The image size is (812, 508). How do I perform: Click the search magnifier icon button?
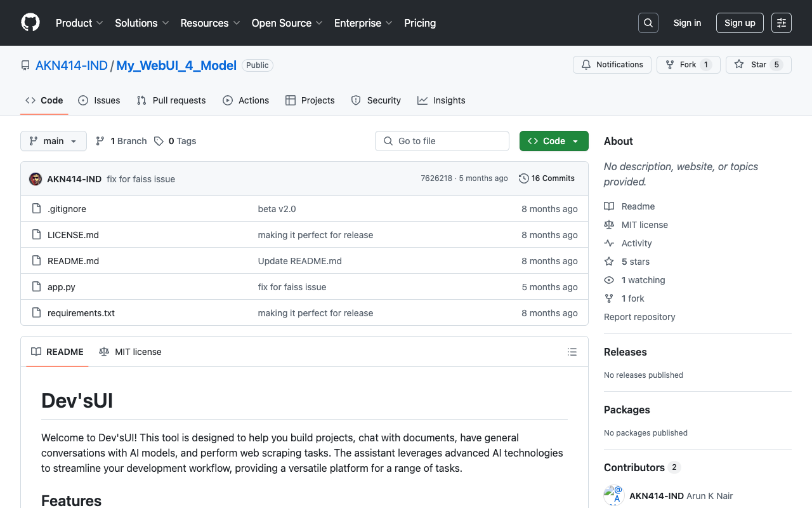648,23
